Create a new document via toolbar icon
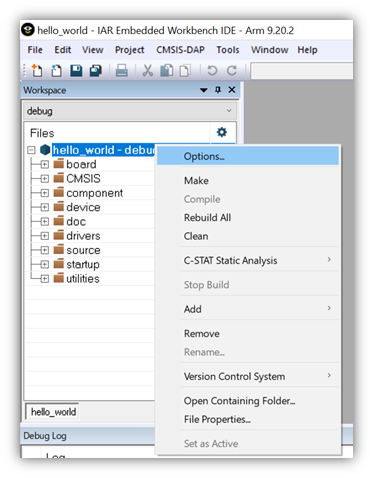Screen dimensions: 373x478 pyautogui.click(x=37, y=70)
